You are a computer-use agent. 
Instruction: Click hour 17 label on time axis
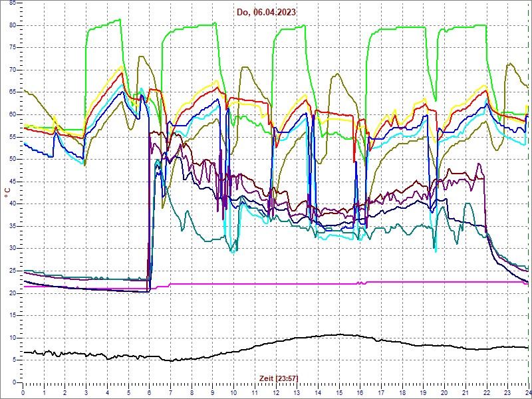click(x=380, y=393)
